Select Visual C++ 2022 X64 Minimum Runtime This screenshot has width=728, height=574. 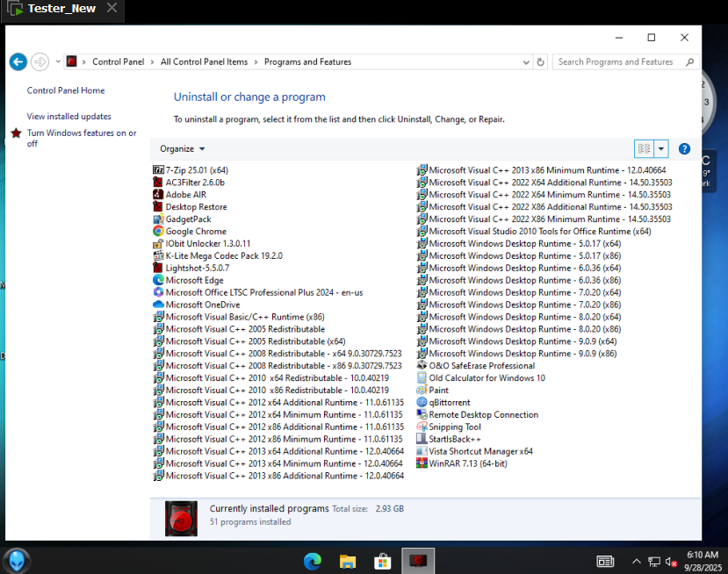(x=544, y=195)
